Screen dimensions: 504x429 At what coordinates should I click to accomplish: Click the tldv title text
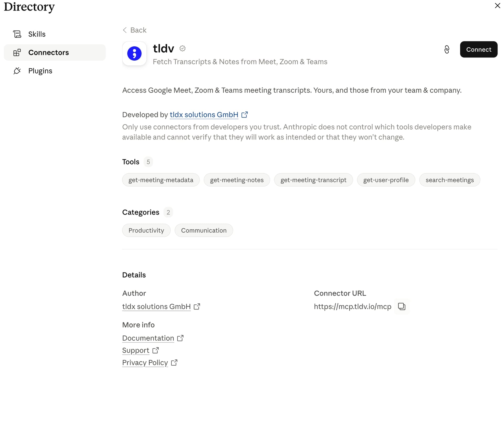[164, 49]
